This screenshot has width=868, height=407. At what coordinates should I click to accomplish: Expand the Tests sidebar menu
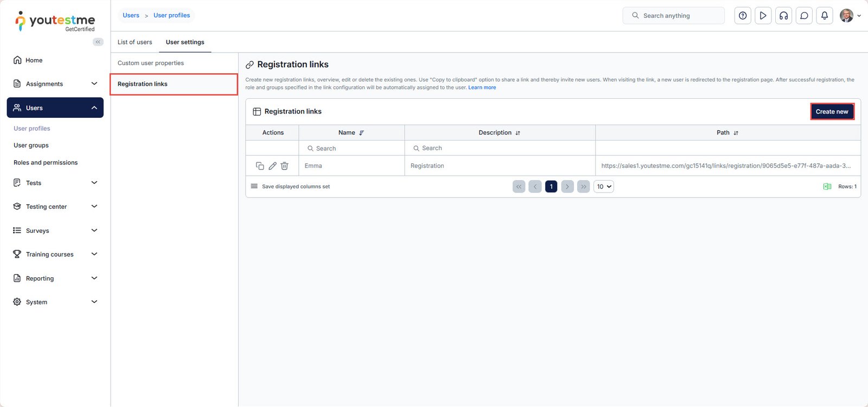point(94,183)
